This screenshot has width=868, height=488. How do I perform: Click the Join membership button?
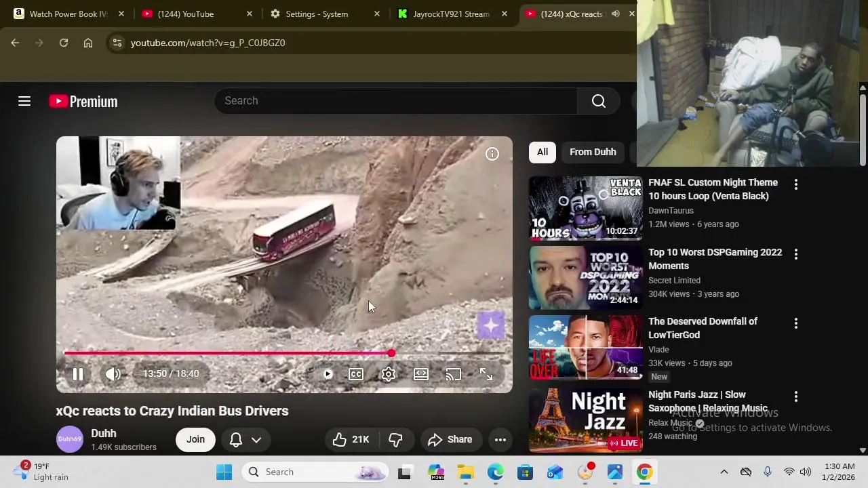195,439
